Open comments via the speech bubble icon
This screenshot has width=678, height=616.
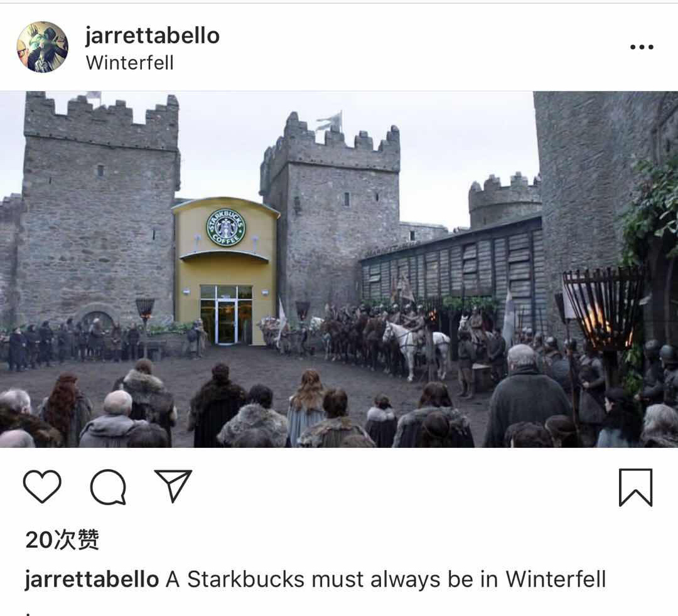(x=108, y=487)
